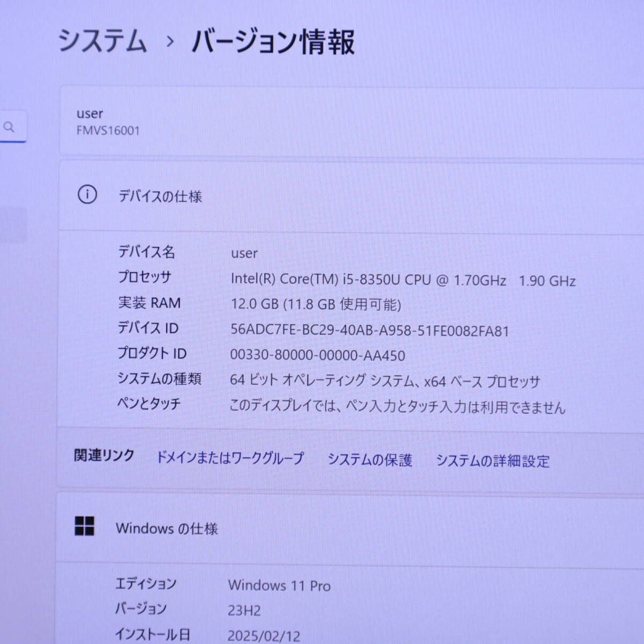Click the FMVS16001 model name text
644x644 pixels.
click(x=108, y=130)
